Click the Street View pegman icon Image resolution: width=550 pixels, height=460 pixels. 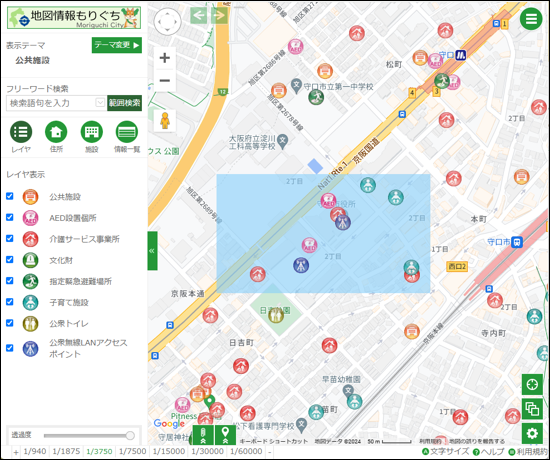(165, 121)
